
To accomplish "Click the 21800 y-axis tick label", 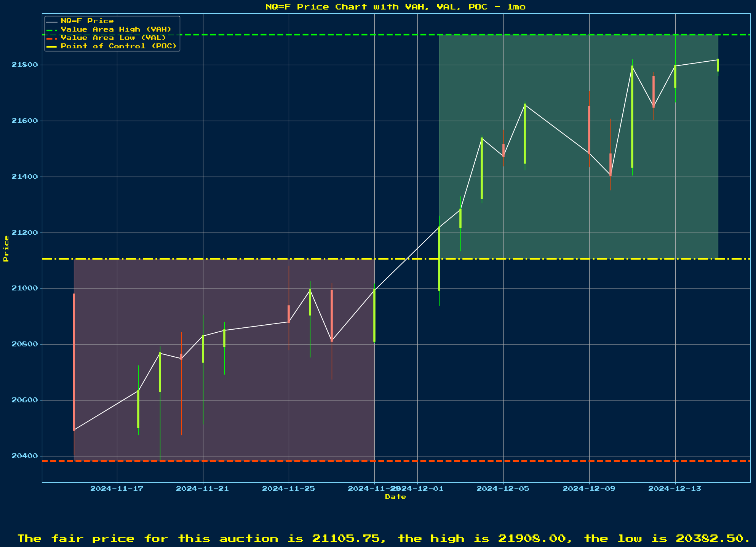I will point(25,65).
